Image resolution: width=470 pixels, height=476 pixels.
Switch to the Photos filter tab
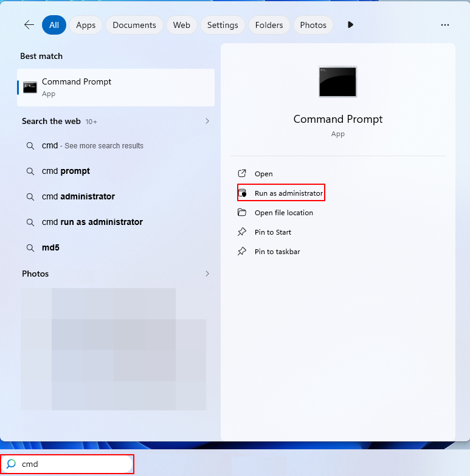tap(313, 25)
